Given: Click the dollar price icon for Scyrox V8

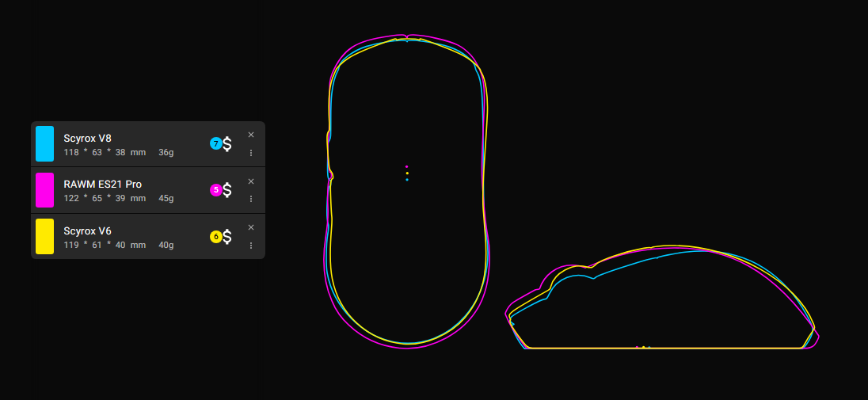Looking at the screenshot, I should [227, 144].
